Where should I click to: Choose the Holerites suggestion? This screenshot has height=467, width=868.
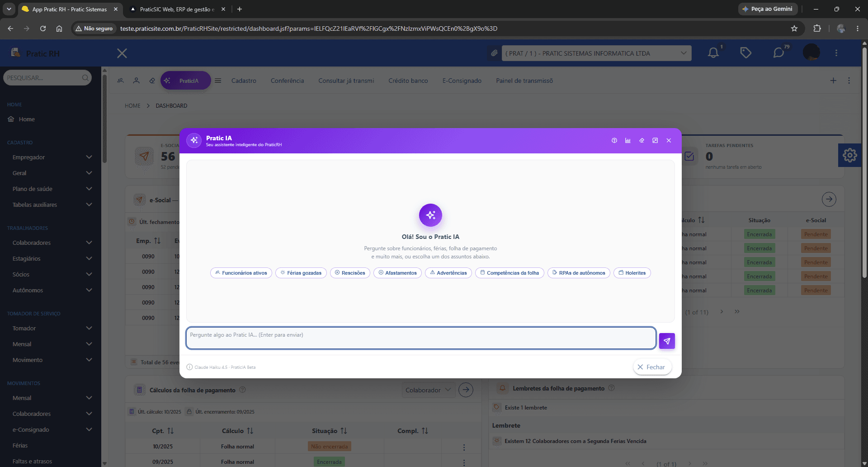[x=632, y=273]
